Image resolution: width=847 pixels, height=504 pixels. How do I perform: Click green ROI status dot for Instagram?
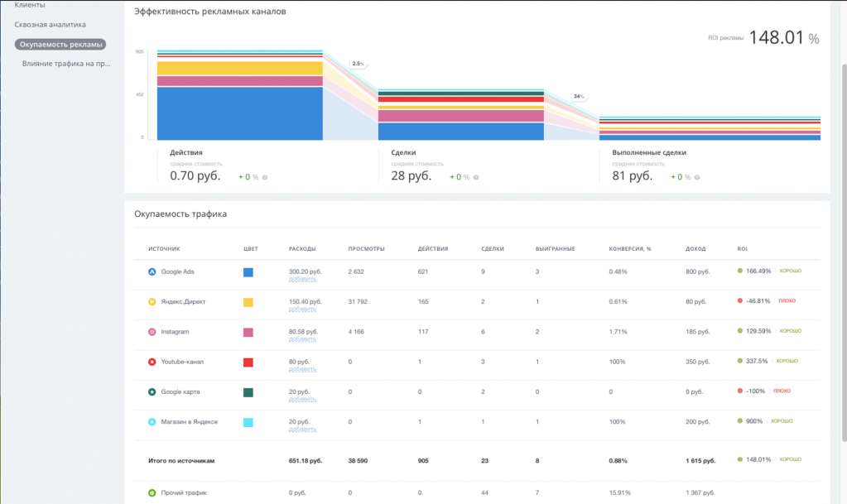click(x=740, y=330)
